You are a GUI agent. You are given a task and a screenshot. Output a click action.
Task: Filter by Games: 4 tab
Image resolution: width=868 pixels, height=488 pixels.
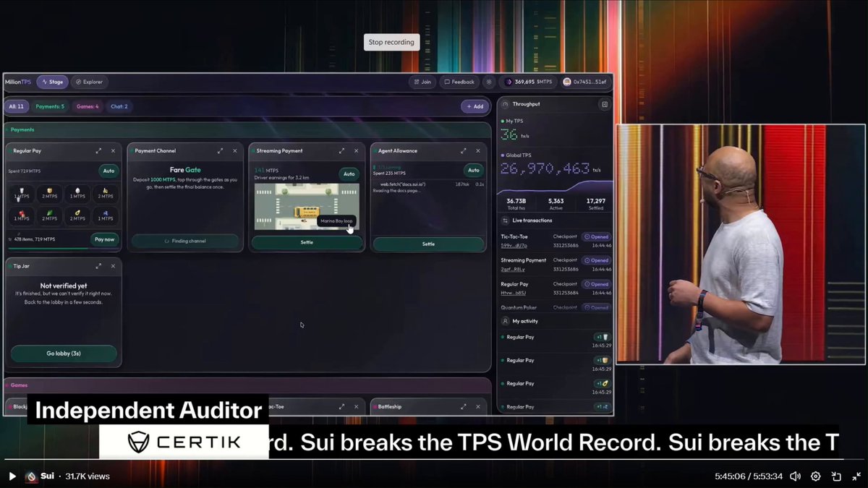click(88, 106)
